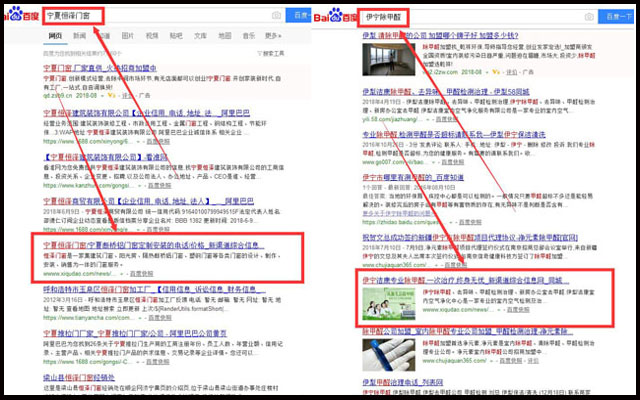Open 百度快照 for xiqudao.com formaldehyde result
The height and width of the screenshot is (400, 640).
518,310
